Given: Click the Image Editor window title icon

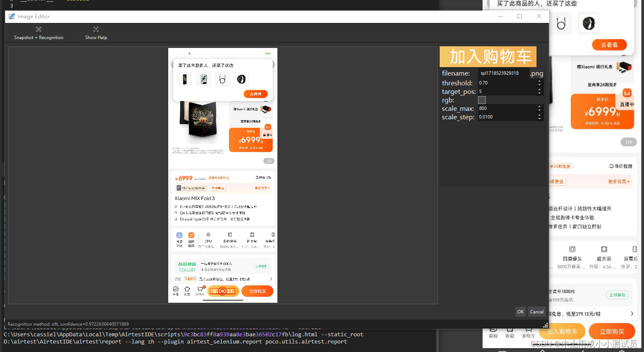Looking at the screenshot, I should pyautogui.click(x=12, y=16).
